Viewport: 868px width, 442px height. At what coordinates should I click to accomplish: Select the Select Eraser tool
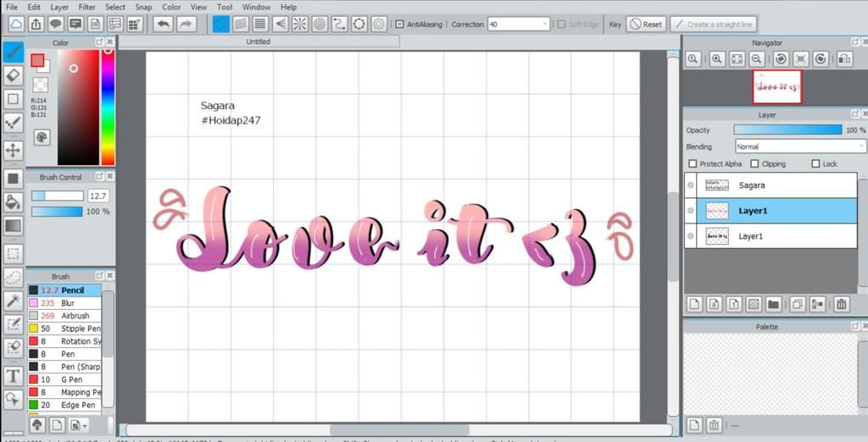click(14, 348)
